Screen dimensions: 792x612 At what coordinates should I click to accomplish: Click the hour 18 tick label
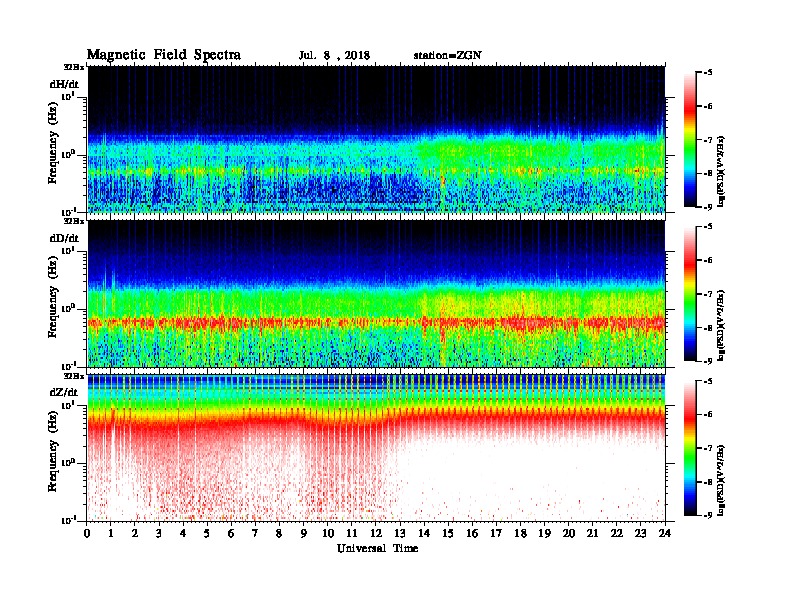520,533
